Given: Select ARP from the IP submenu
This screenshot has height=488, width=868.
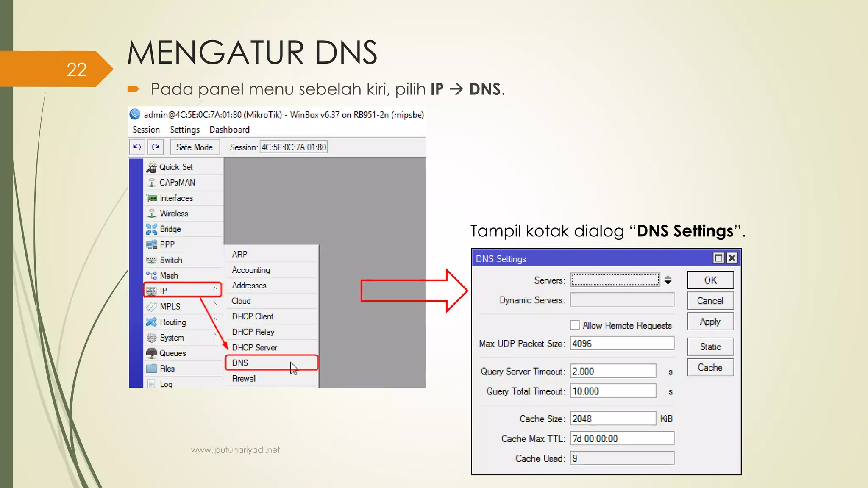Looking at the screenshot, I should tap(271, 254).
